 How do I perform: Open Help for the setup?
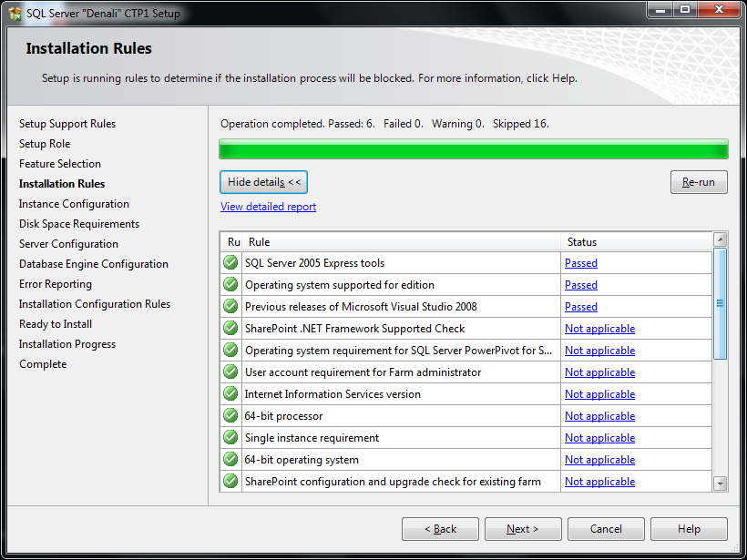click(689, 529)
